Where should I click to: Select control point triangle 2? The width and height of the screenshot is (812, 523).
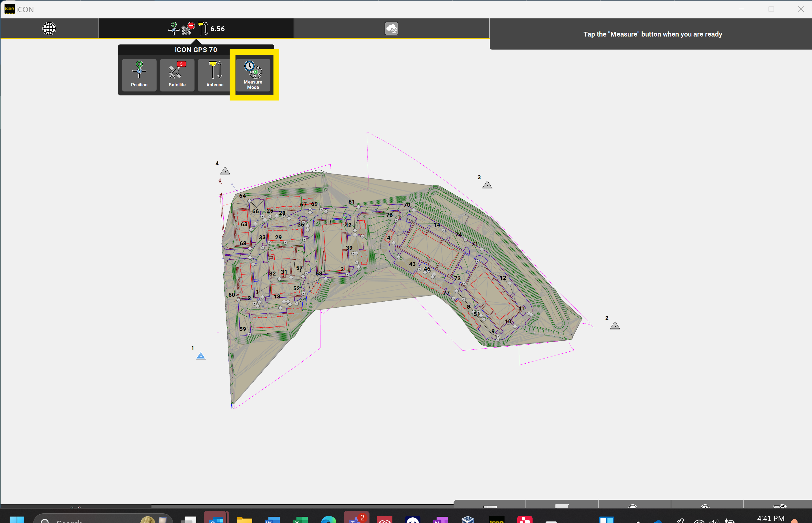pyautogui.click(x=615, y=326)
